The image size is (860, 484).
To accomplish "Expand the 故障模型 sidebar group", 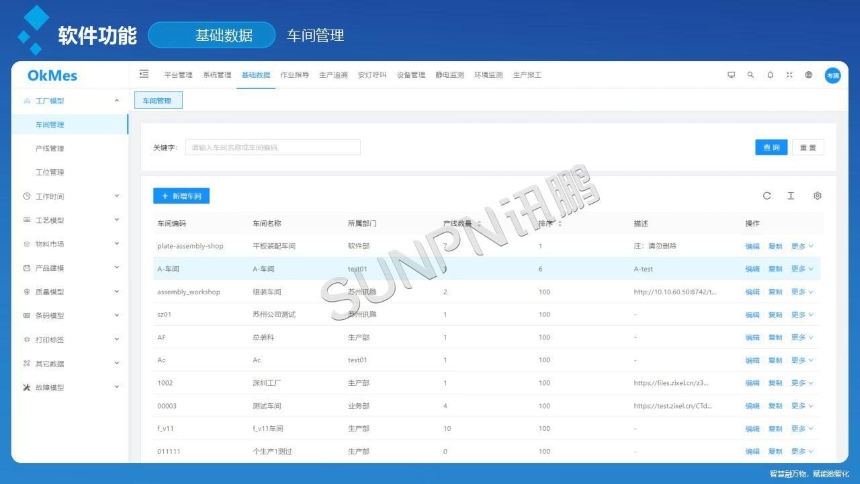I will (x=117, y=387).
